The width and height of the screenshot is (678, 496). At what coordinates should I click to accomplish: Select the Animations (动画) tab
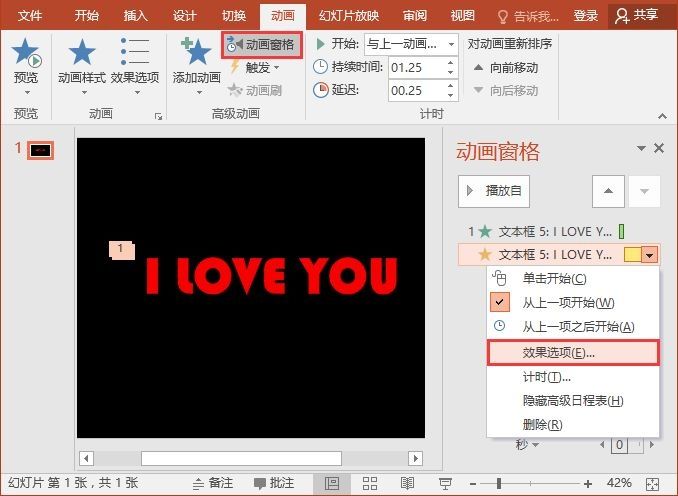283,16
